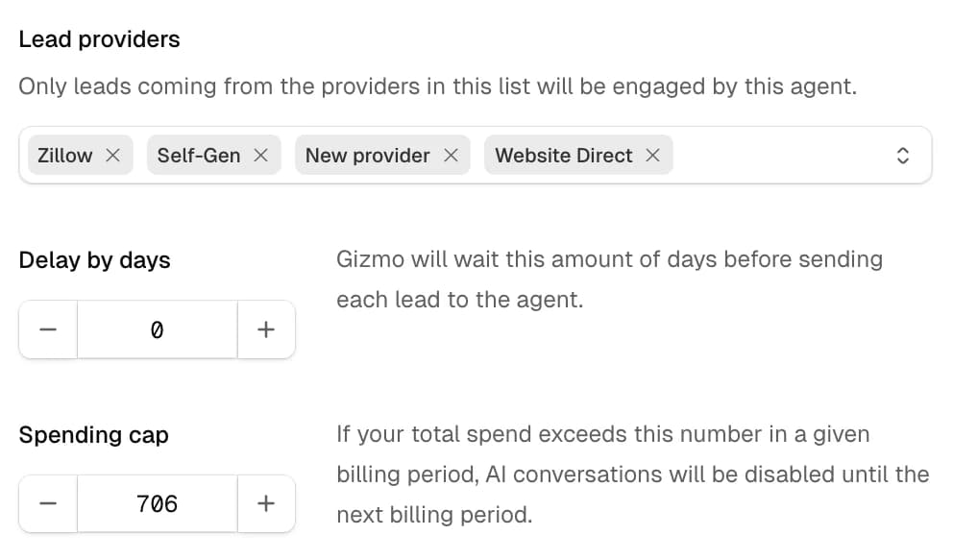Screen dimensions: 953x560
Task: Select the Website Direct chip label
Action: [x=564, y=156]
